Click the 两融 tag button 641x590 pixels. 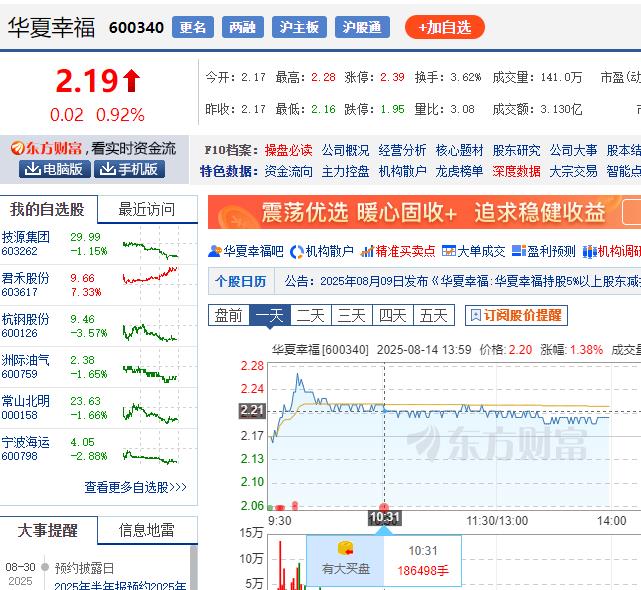click(x=243, y=27)
